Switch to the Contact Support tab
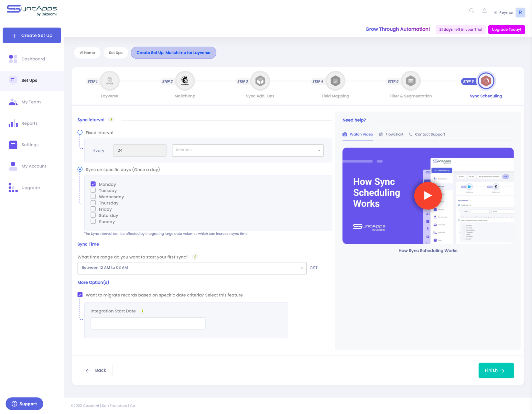 427,135
